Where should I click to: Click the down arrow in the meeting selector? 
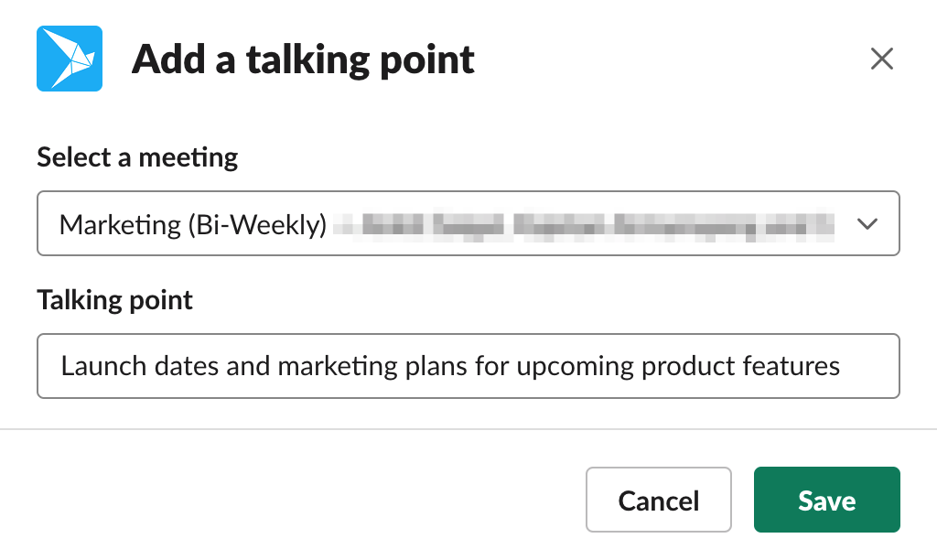pos(867,223)
